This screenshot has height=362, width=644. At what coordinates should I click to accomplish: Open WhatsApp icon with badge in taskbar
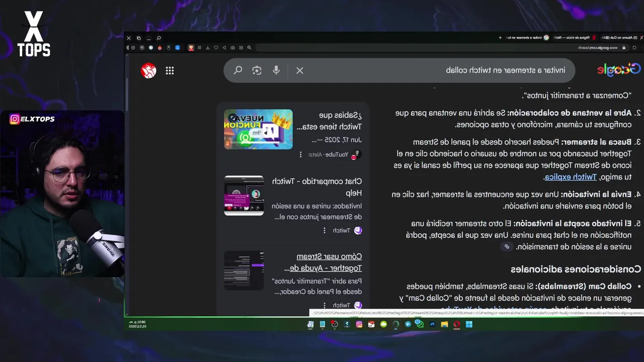click(420, 324)
